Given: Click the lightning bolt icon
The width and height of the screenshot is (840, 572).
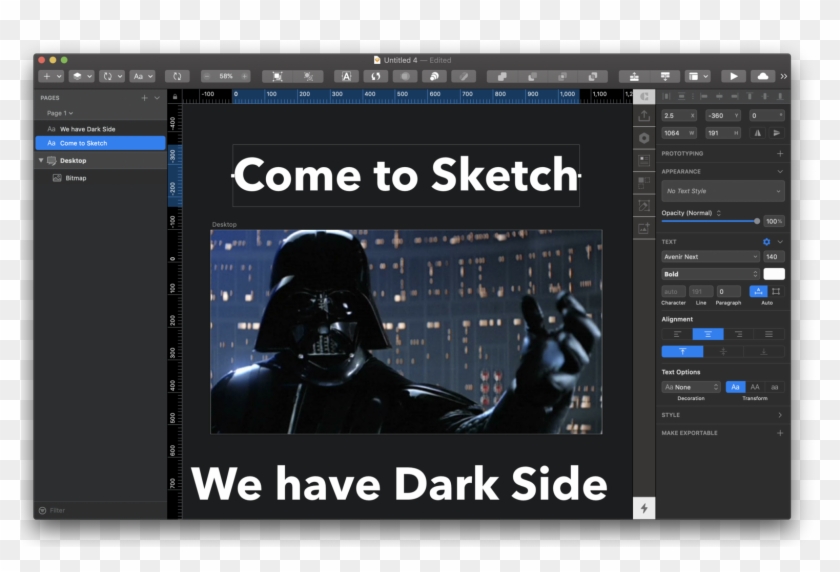Looking at the screenshot, I should click(644, 508).
